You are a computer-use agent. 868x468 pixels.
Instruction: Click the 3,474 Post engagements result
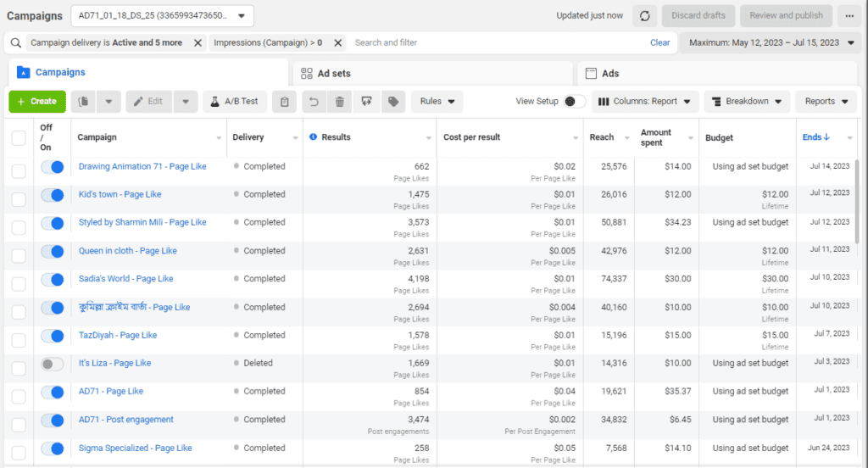418,420
